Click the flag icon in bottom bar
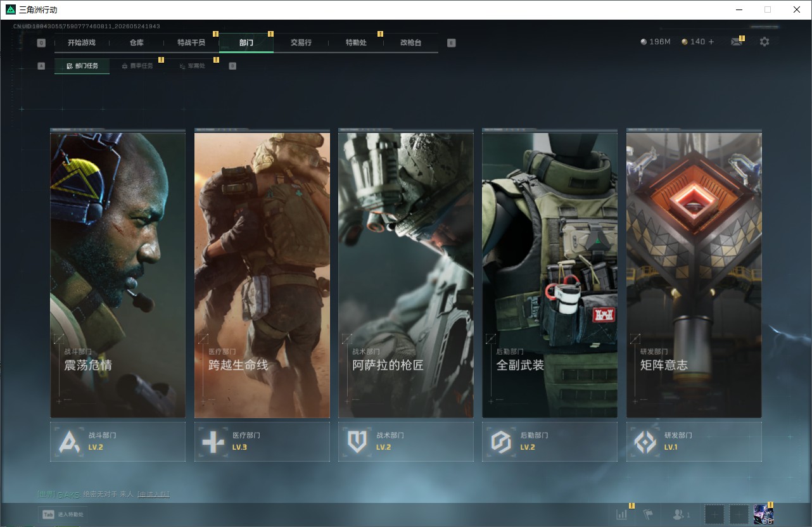The width and height of the screenshot is (812, 527). [x=647, y=515]
